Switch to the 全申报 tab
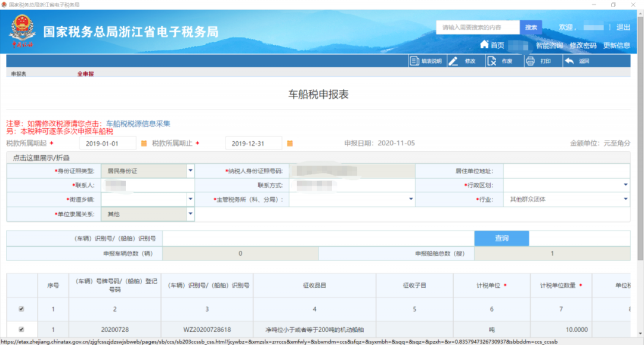This screenshot has width=644, height=345. (x=85, y=74)
